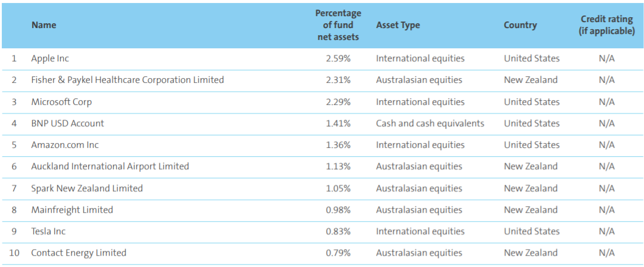This screenshot has width=644, height=267.
Task: Click Apple Inc in the Name column
Action: [50, 58]
